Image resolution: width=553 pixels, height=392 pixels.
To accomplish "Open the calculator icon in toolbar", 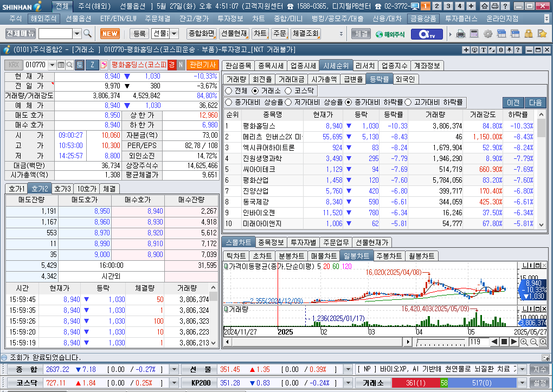I will (474, 34).
